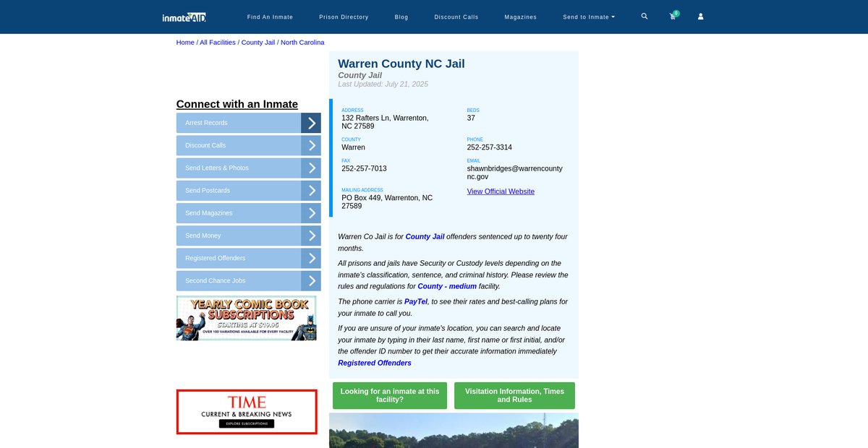Screen dimensions: 868x448
Task: Click the Home breadcrumb link
Action: (x=185, y=43)
